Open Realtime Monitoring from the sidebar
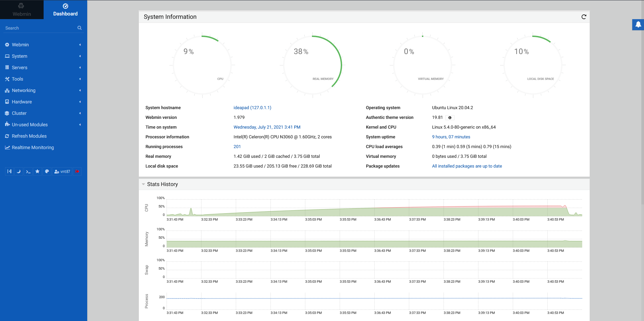 [x=44, y=147]
